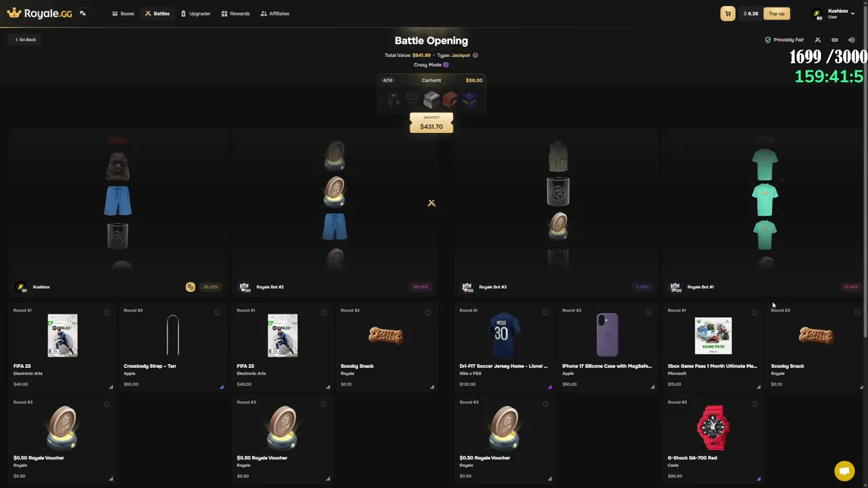
Task: Click the Crossbody Strap – Tan image
Action: (x=173, y=335)
